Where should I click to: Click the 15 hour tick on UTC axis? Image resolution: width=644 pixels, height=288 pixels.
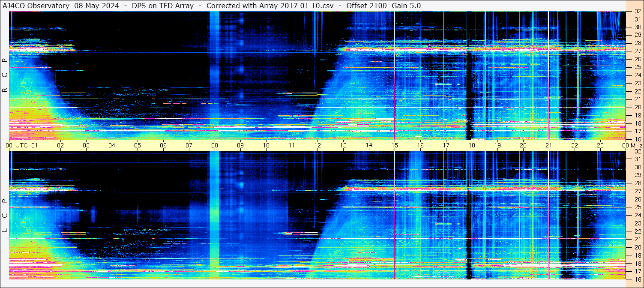[395, 145]
